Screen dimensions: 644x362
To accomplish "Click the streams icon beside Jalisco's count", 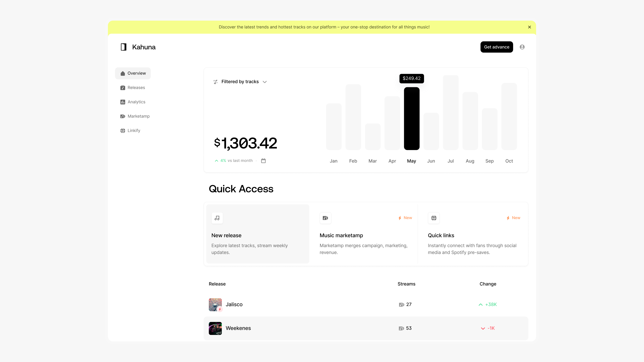I will tap(401, 304).
